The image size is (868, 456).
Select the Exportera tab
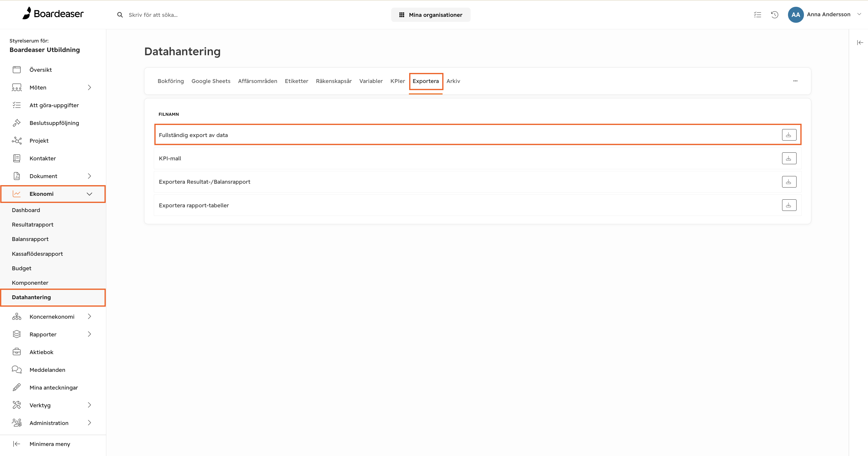tap(425, 81)
